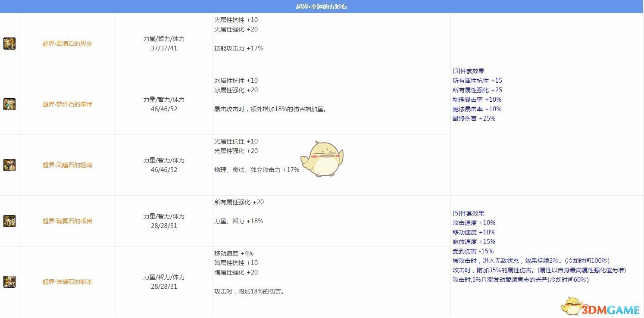This screenshot has height=318, width=644.
Task: Click the 物理、魔法、独立攻击力 +17% text
Action: [x=256, y=170]
